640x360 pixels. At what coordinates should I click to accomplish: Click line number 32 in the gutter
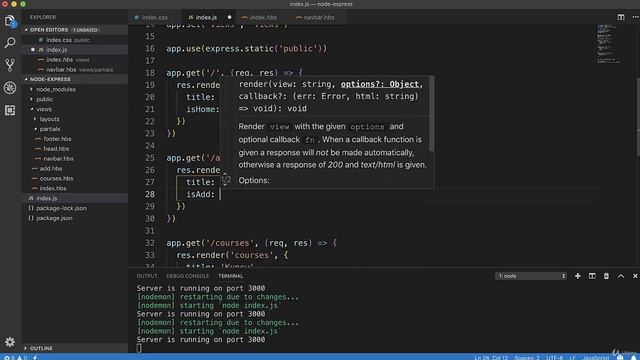[150, 243]
